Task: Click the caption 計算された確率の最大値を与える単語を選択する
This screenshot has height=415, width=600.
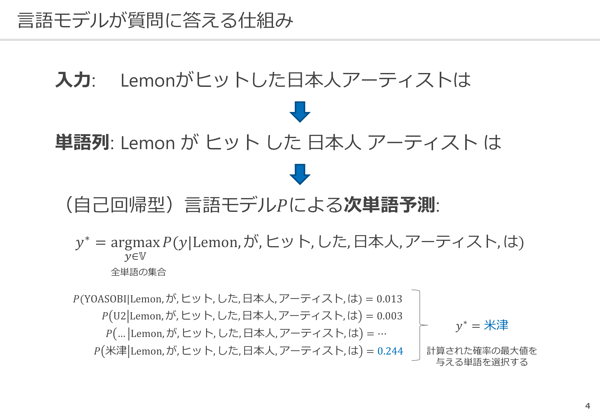Action: pos(482,356)
